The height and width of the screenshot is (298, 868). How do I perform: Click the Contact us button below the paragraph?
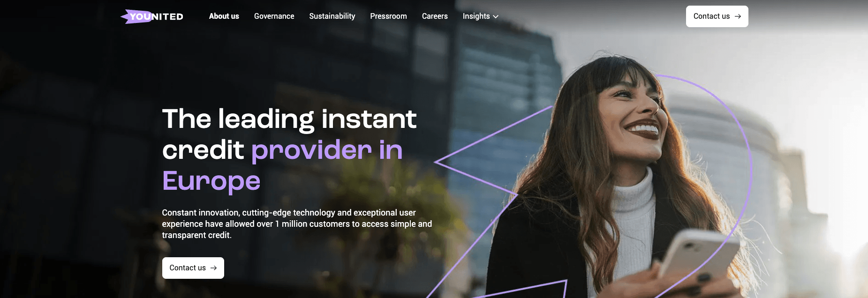(193, 268)
